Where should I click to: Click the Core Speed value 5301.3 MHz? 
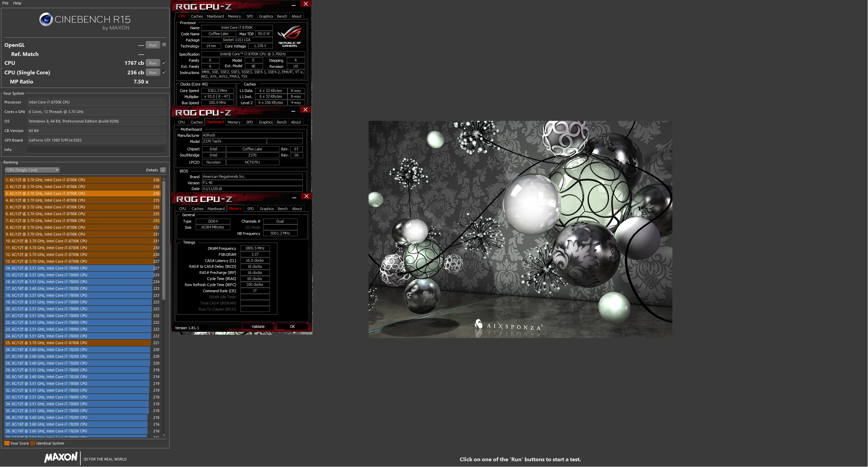click(x=217, y=91)
